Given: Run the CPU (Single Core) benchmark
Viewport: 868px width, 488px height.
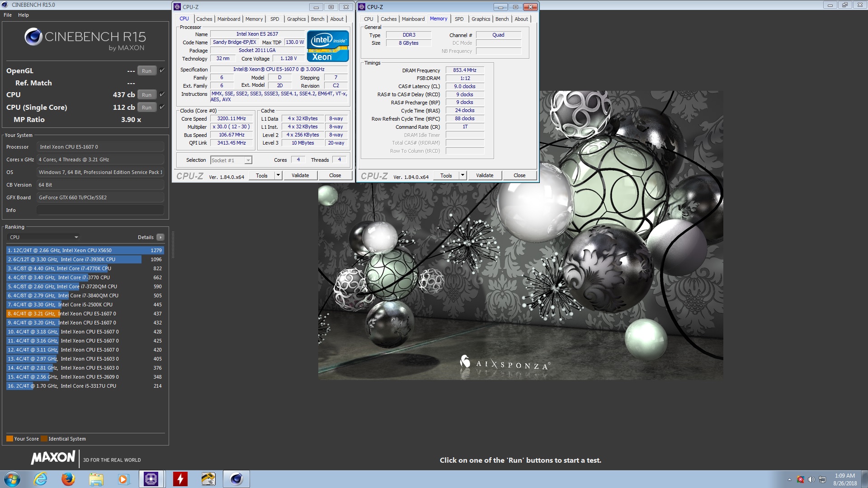Looking at the screenshot, I should click(146, 108).
